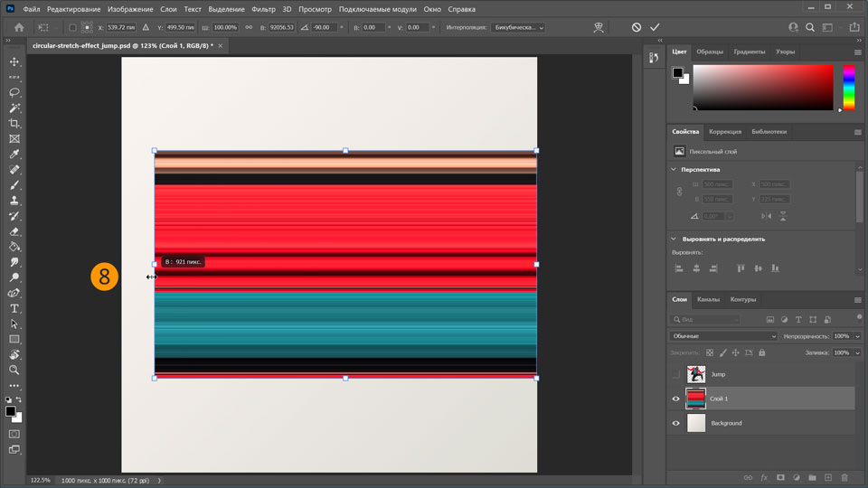Commit the transform with the checkmark

click(x=656, y=28)
